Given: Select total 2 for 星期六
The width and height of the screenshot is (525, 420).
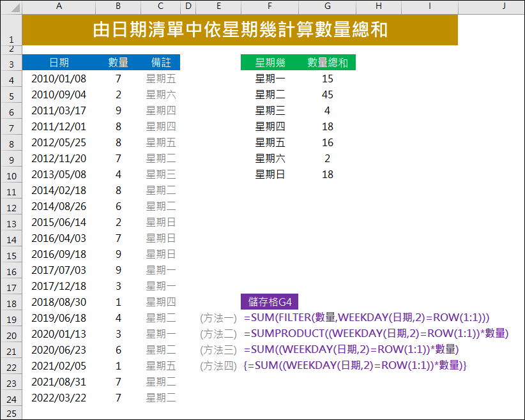Looking at the screenshot, I should pyautogui.click(x=328, y=158).
